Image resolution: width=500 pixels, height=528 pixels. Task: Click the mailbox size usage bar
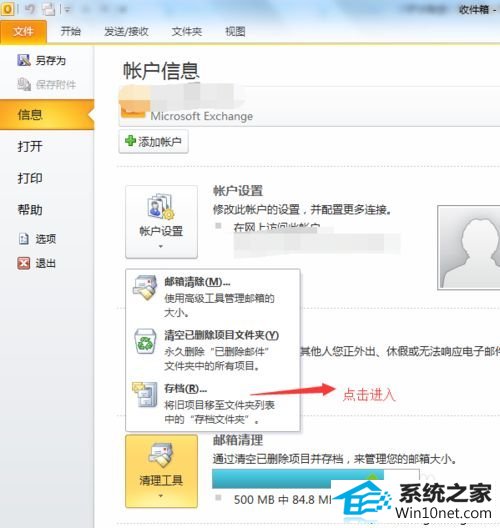[316, 478]
